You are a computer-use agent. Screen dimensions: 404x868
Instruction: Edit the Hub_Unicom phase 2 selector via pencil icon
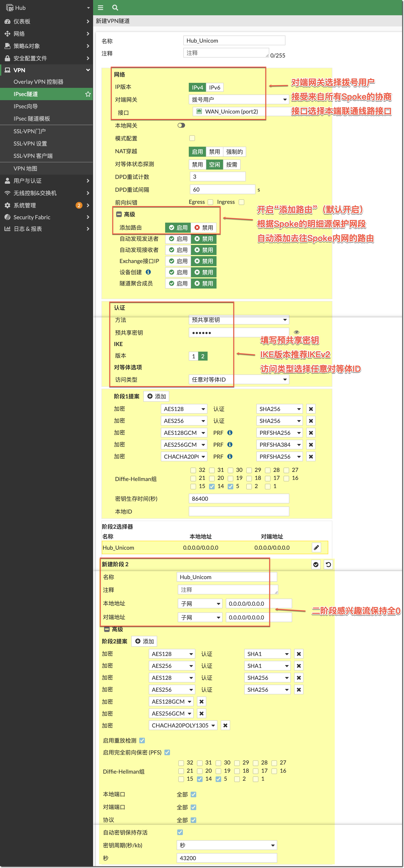coord(316,547)
